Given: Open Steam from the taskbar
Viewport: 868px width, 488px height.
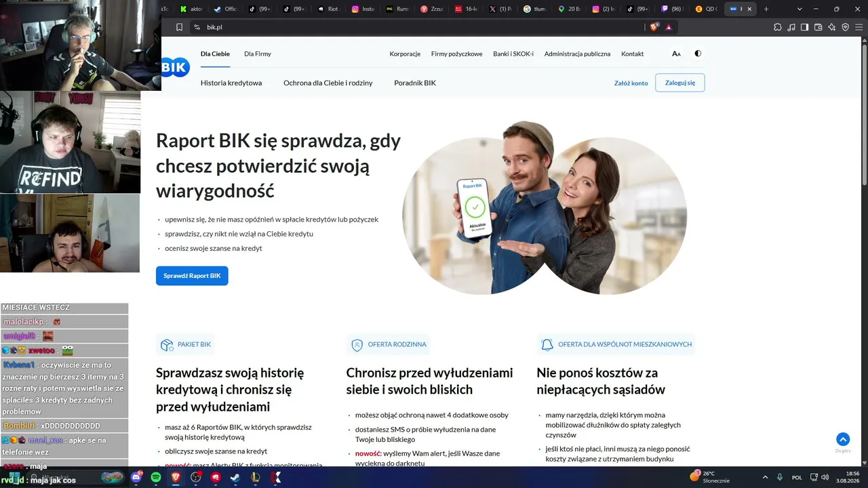Looking at the screenshot, I should click(235, 477).
